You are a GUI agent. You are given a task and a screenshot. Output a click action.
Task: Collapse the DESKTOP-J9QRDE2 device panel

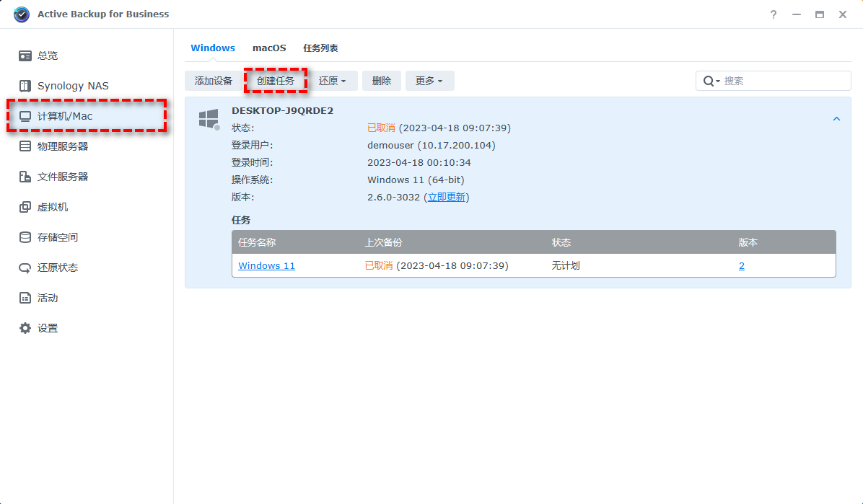(x=836, y=119)
